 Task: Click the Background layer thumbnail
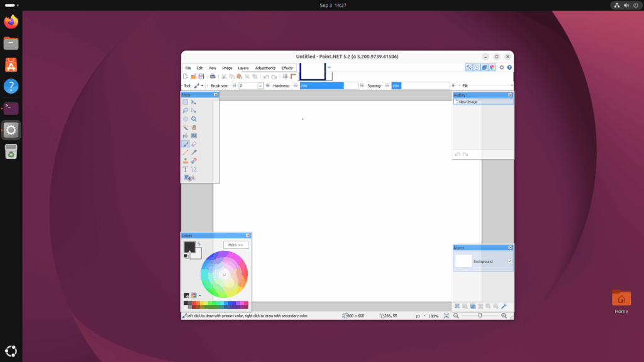pyautogui.click(x=464, y=261)
